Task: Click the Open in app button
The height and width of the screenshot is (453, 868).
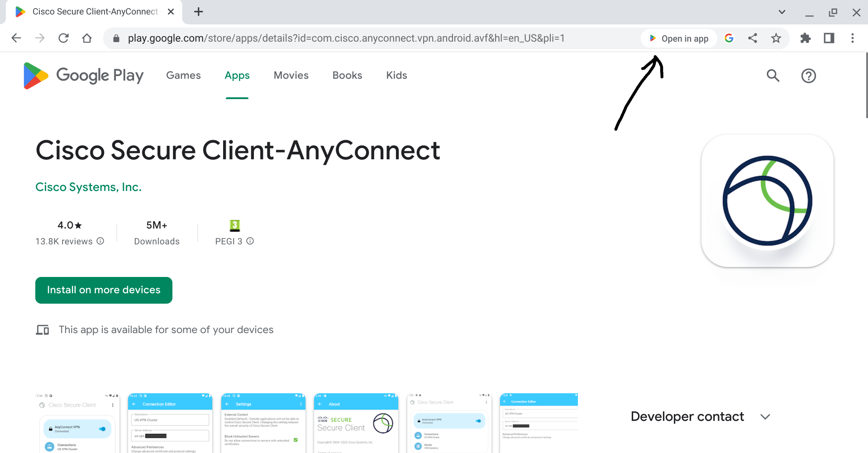Action: pyautogui.click(x=679, y=38)
